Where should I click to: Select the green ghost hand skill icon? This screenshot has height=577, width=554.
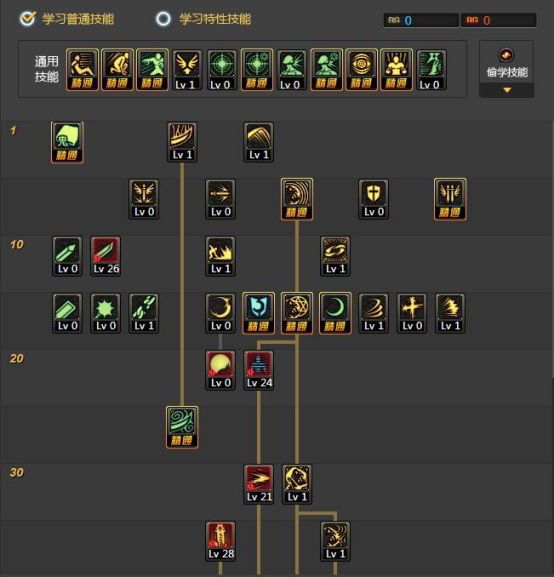pos(67,142)
